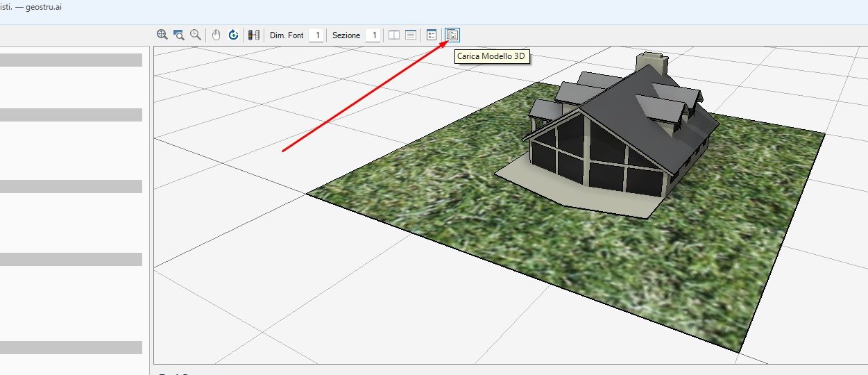Image resolution: width=868 pixels, height=375 pixels.
Task: Select the topmost gray bar in left panel
Action: pos(71,60)
